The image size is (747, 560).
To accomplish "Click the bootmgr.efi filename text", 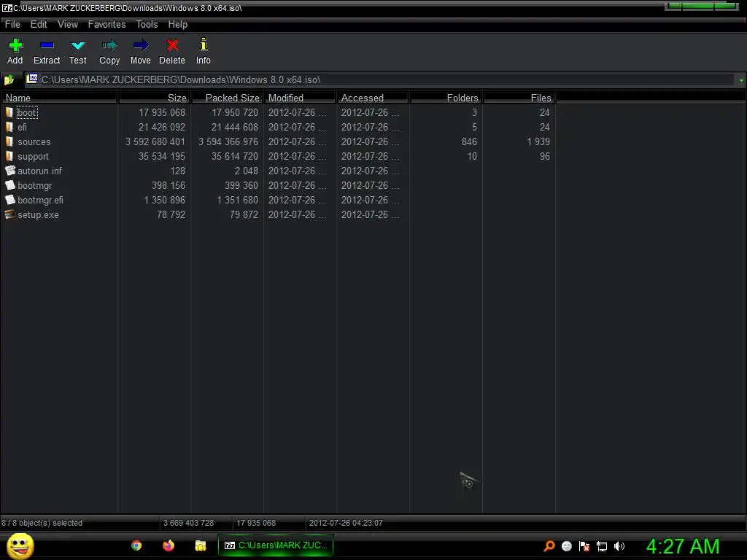I will point(41,200).
